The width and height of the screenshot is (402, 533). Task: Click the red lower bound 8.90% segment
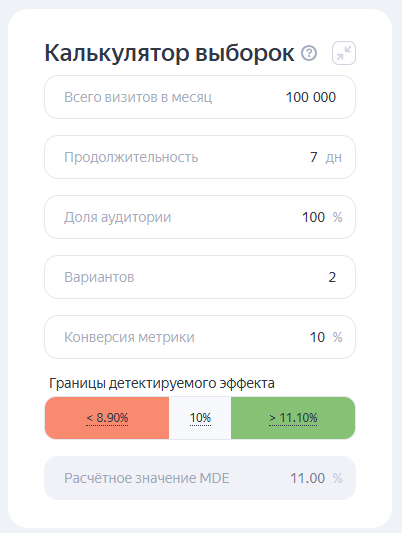(x=107, y=418)
